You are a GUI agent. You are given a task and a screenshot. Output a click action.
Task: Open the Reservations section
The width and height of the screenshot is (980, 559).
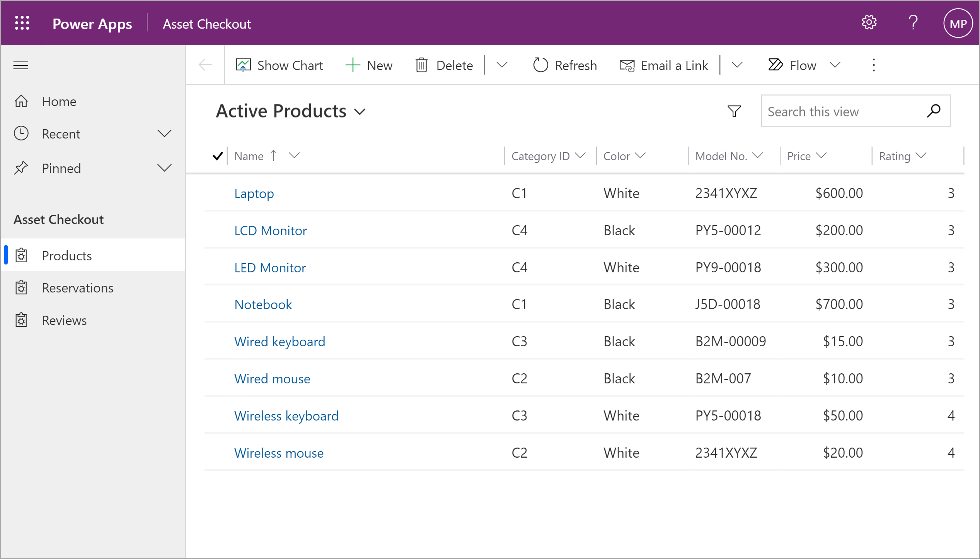point(76,287)
